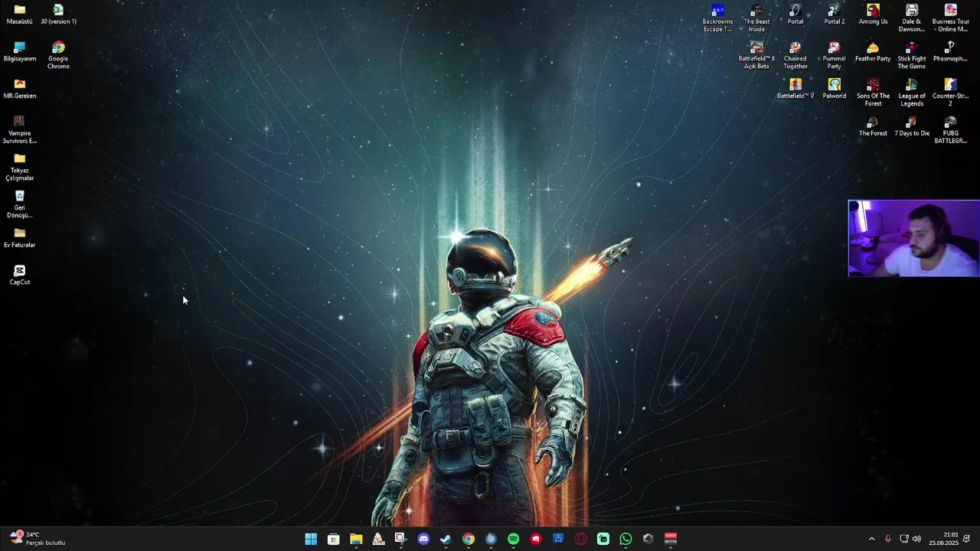Open WhatsApp from the taskbar
This screenshot has width=980, height=551.
click(x=626, y=539)
